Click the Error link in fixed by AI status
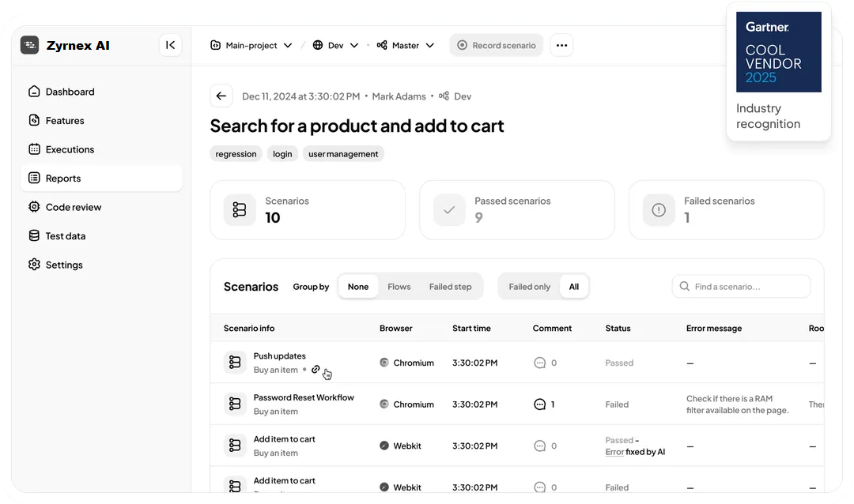 pos(614,452)
